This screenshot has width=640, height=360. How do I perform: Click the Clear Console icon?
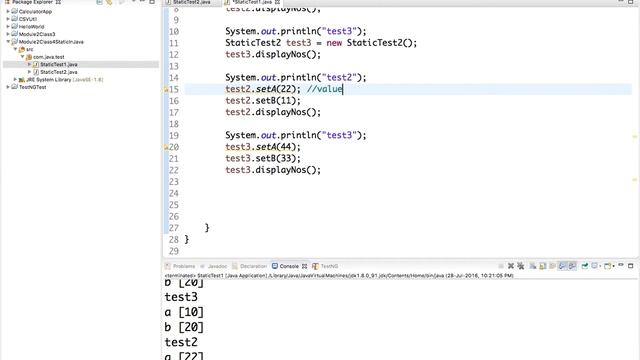(533, 266)
